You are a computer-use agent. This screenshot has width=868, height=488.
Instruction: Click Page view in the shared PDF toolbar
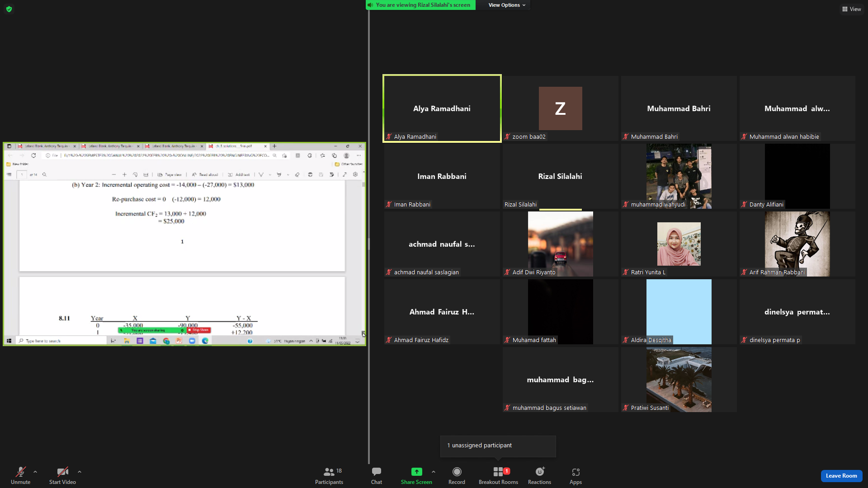tap(170, 175)
